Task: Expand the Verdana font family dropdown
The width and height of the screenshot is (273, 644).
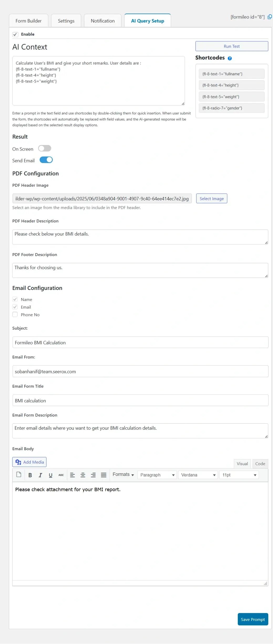Action: pyautogui.click(x=198, y=475)
